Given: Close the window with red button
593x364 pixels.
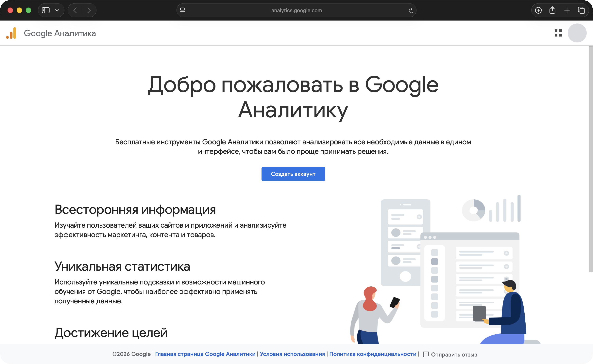Looking at the screenshot, I should coord(10,10).
